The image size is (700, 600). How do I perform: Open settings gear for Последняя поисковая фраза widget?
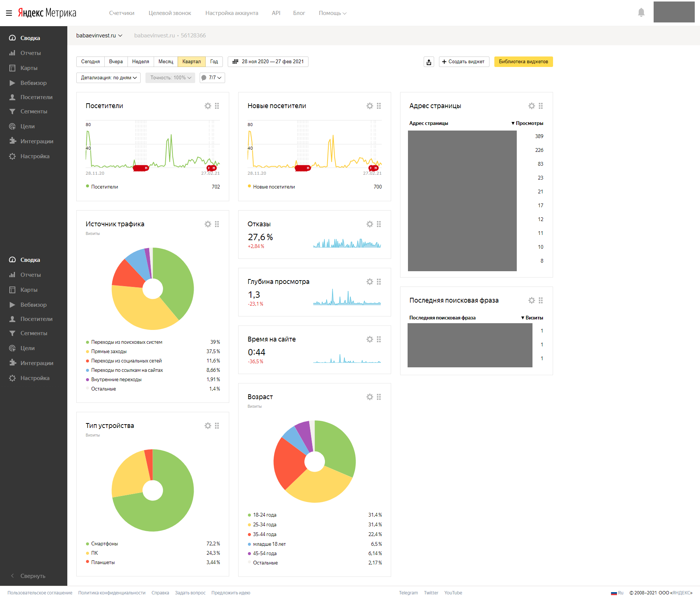532,300
